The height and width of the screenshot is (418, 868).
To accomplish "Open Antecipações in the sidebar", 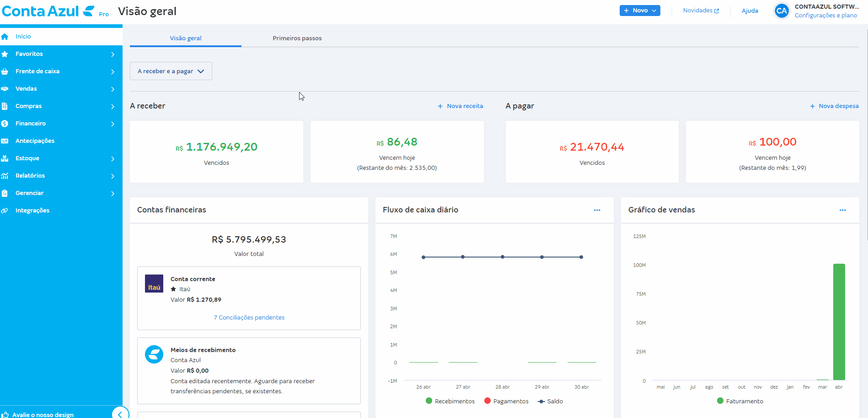I will point(61,141).
